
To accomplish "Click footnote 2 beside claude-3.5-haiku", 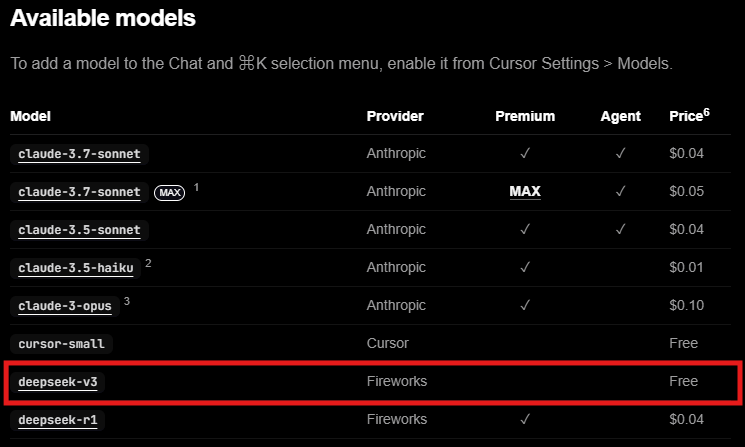I will [x=148, y=263].
